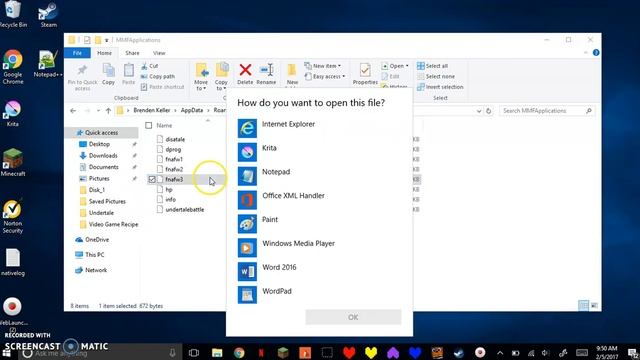
Task: Pick Notepad from the app list
Action: coord(319,176)
